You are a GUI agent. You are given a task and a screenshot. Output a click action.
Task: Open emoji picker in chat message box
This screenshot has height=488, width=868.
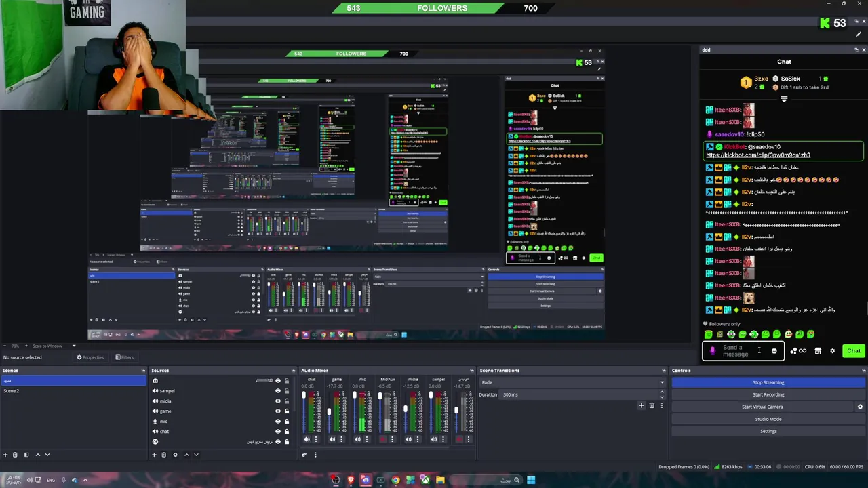tap(774, 351)
